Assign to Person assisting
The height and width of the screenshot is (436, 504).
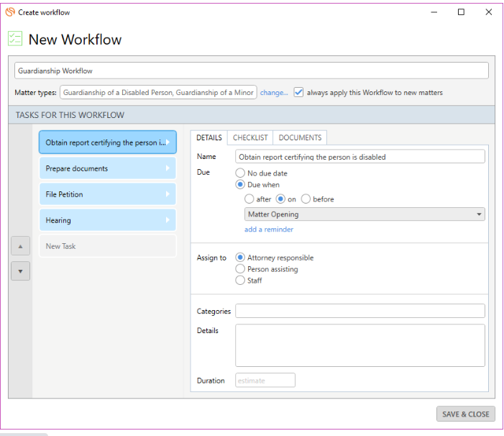(240, 269)
